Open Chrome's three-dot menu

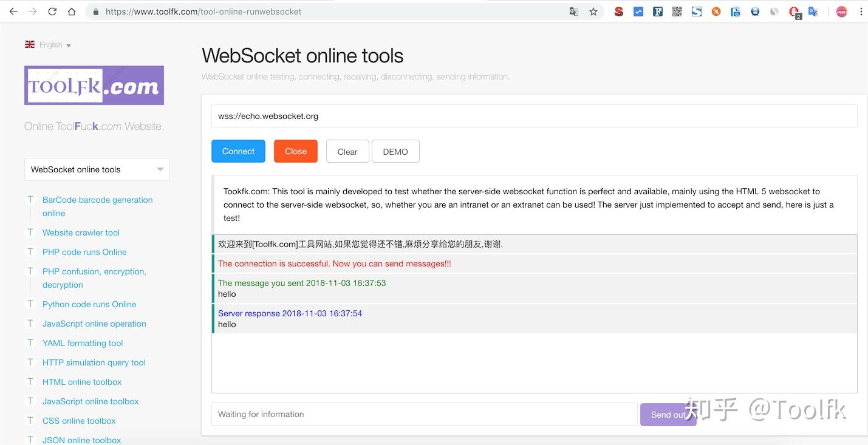(x=862, y=12)
